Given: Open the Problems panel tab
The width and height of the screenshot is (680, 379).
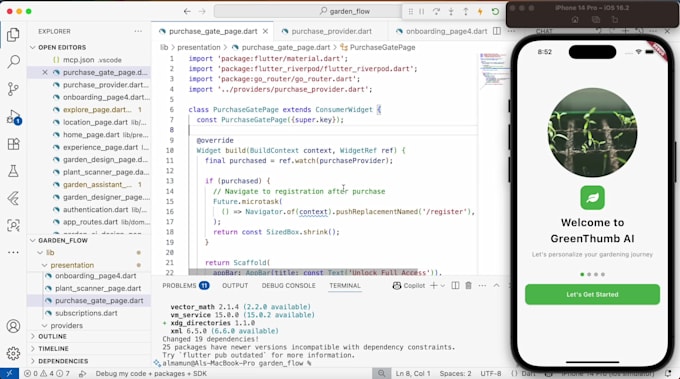Looking at the screenshot, I should (x=186, y=285).
